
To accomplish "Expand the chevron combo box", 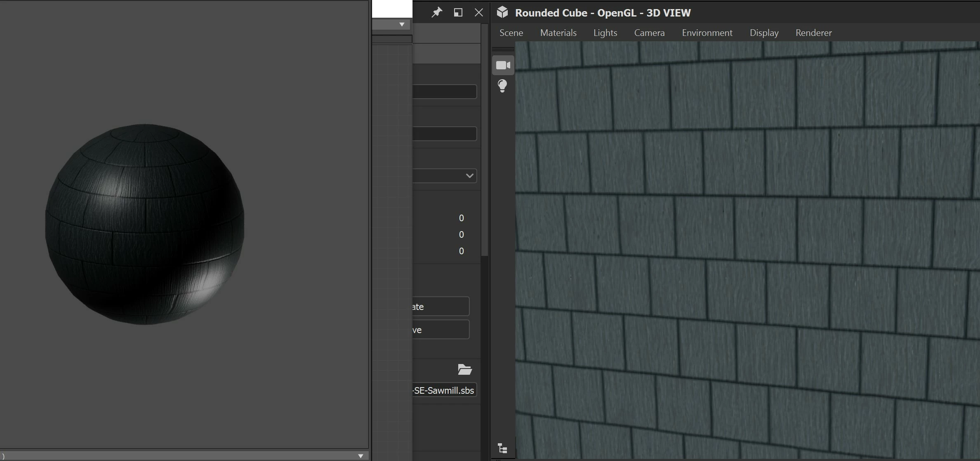I will [469, 176].
